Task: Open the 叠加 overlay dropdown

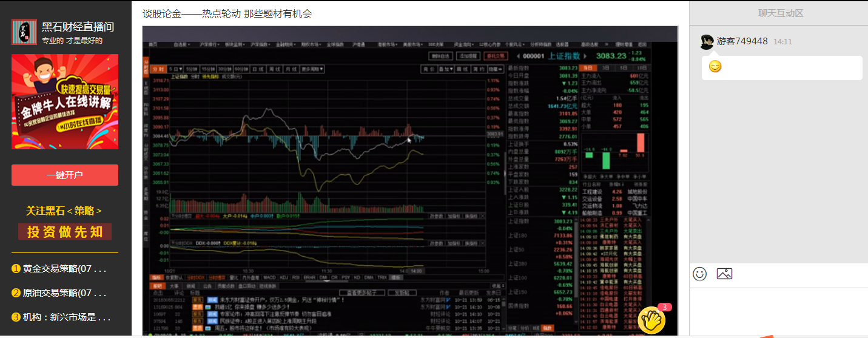Action: point(446,69)
